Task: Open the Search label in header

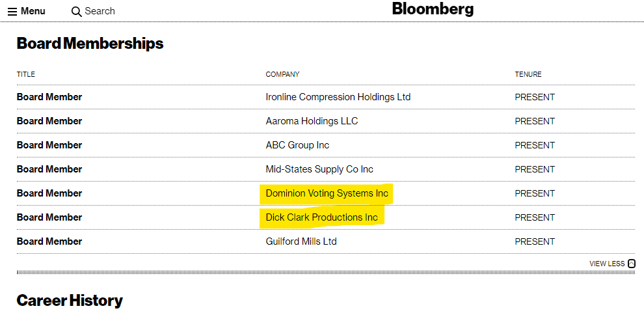Action: [100, 11]
